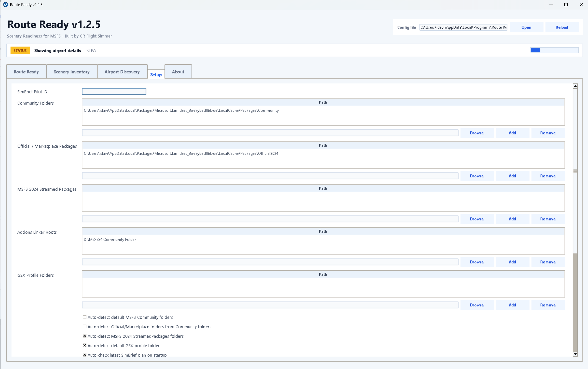Minimize the Route Ready window

(551, 5)
